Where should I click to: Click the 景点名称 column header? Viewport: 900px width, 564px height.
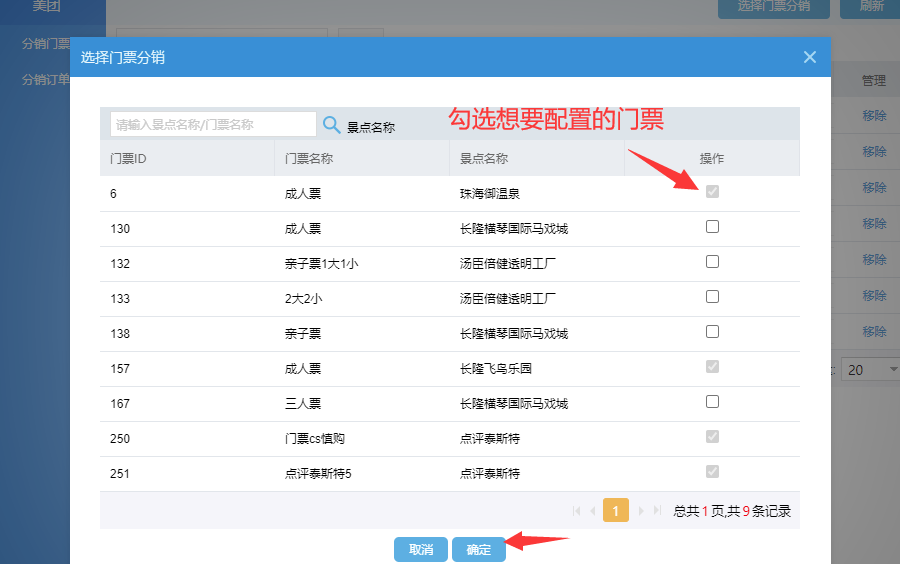point(484,158)
